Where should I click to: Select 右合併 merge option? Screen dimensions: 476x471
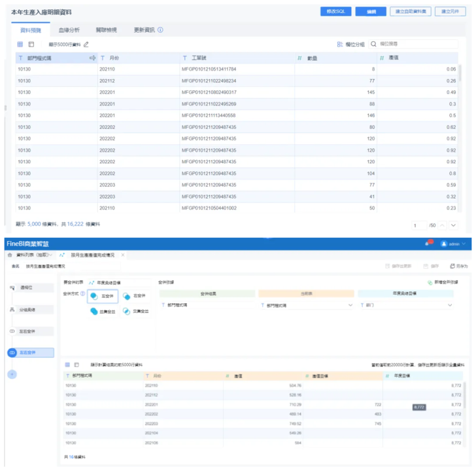click(x=136, y=296)
